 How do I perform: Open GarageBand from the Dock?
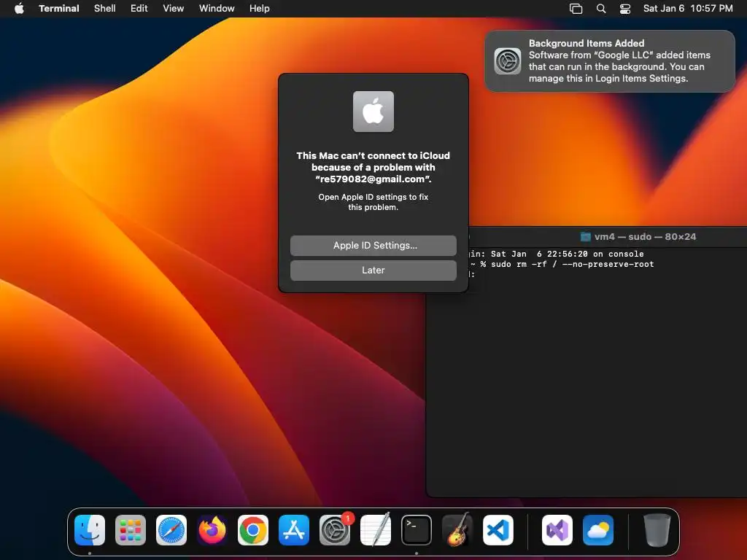pyautogui.click(x=457, y=530)
